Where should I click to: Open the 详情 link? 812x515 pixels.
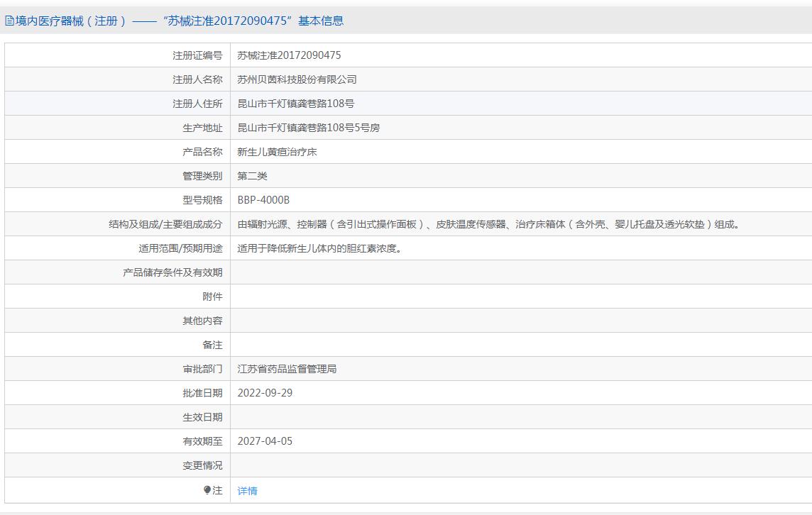[247, 491]
